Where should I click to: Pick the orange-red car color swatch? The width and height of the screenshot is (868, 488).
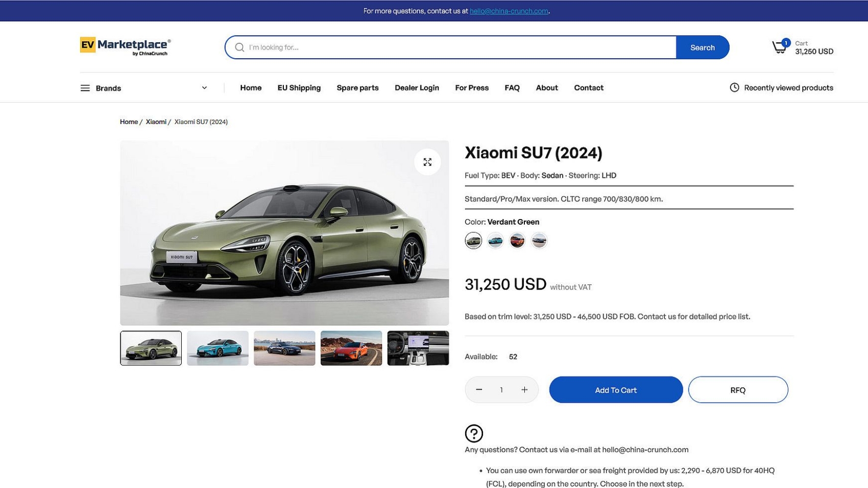tap(517, 240)
